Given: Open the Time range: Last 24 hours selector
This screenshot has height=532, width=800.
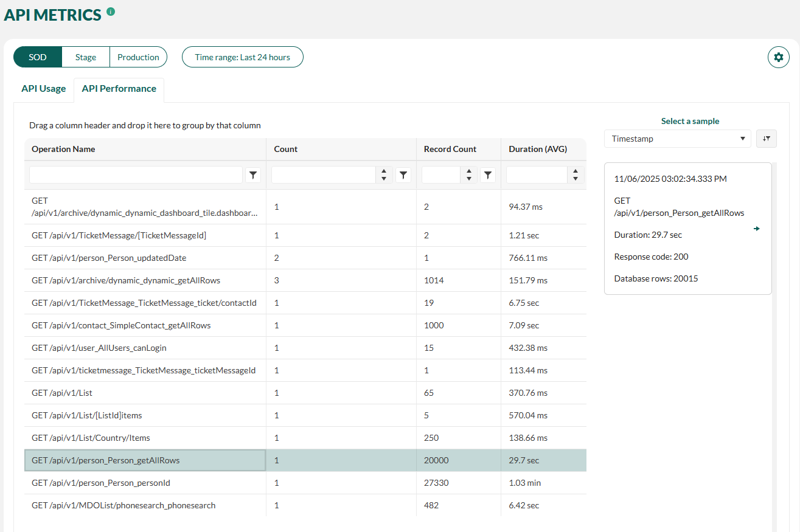Looking at the screenshot, I should [x=243, y=57].
